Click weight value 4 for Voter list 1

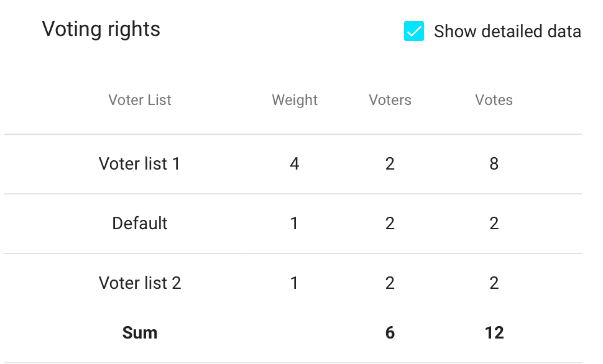[x=295, y=164]
